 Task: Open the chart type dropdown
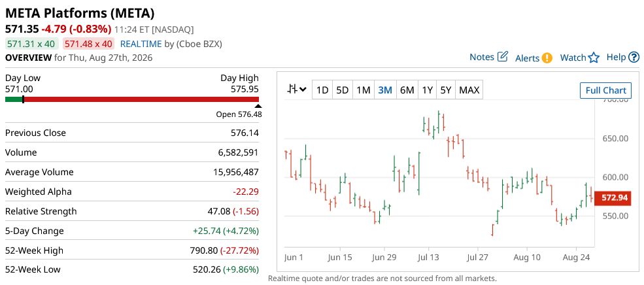297,90
